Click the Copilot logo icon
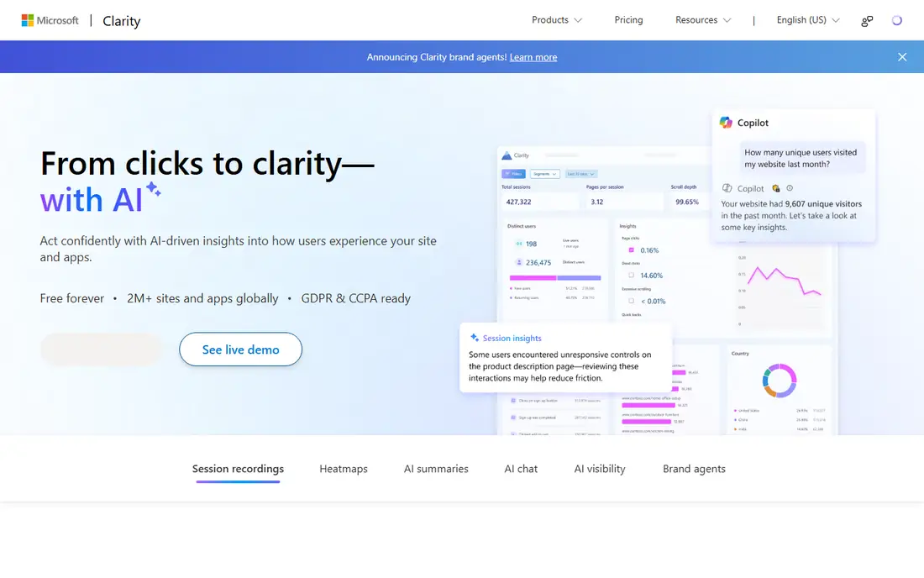This screenshot has width=924, height=578. [726, 123]
